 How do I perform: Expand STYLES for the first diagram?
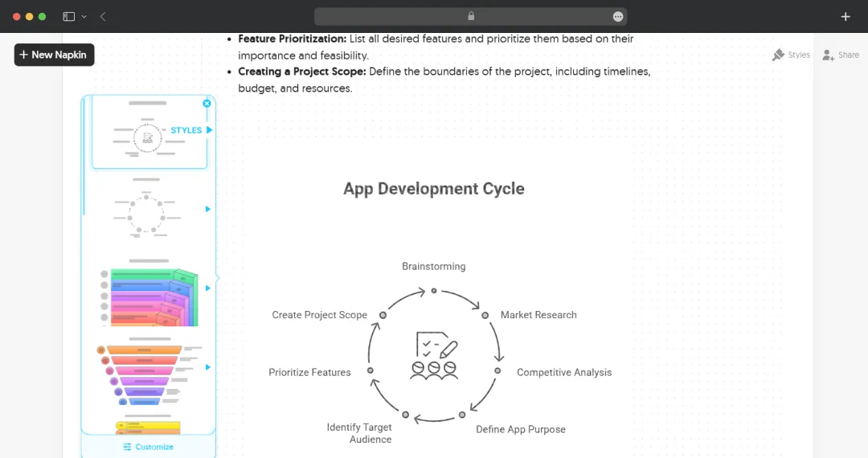191,130
